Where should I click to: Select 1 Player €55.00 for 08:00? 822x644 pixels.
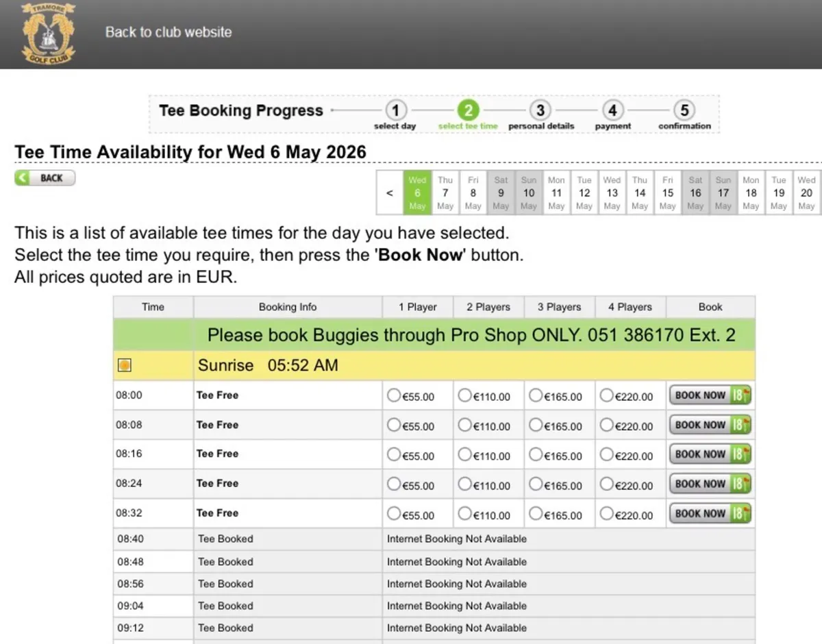[394, 395]
